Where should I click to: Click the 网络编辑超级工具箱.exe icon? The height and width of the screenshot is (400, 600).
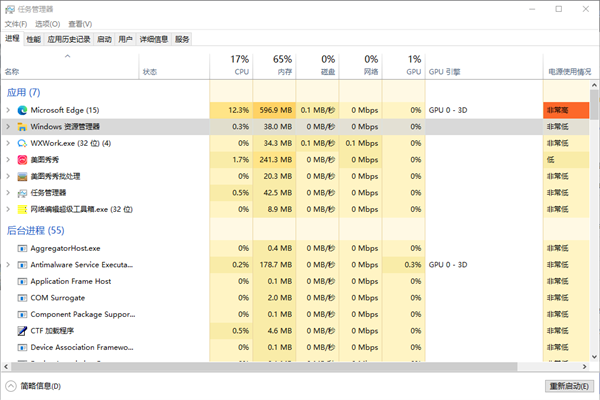click(21, 209)
